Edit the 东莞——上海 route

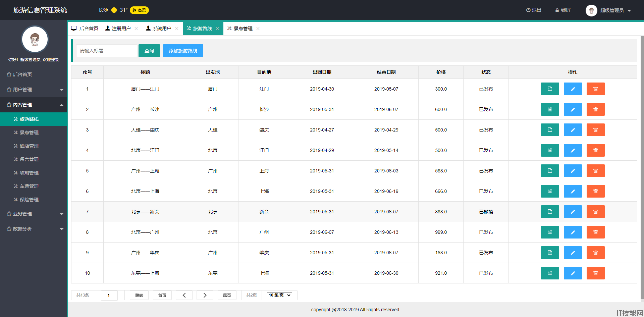[573, 273]
